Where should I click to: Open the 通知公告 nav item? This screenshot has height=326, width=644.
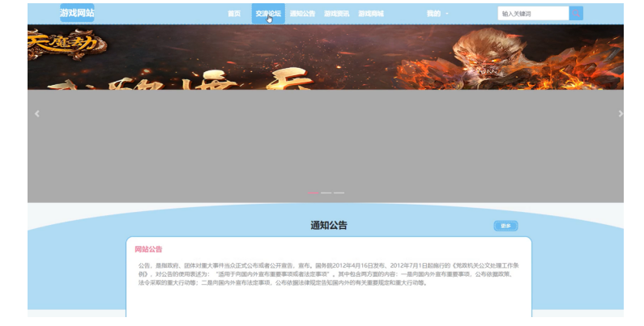point(302,14)
